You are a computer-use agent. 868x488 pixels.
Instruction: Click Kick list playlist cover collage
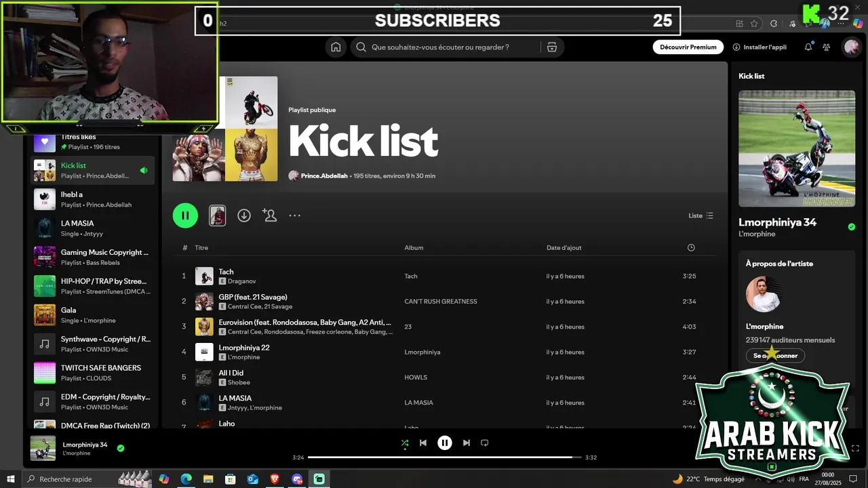click(x=225, y=129)
